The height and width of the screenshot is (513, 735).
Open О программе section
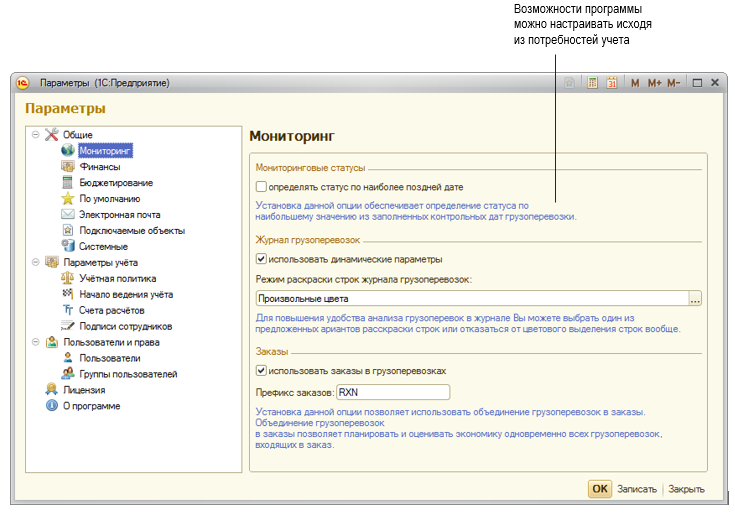pos(92,406)
